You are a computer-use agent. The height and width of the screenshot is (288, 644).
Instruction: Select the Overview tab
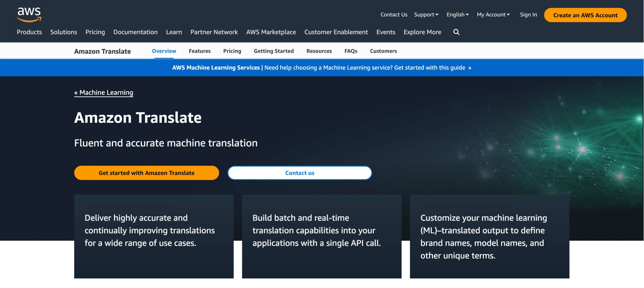coord(164,51)
